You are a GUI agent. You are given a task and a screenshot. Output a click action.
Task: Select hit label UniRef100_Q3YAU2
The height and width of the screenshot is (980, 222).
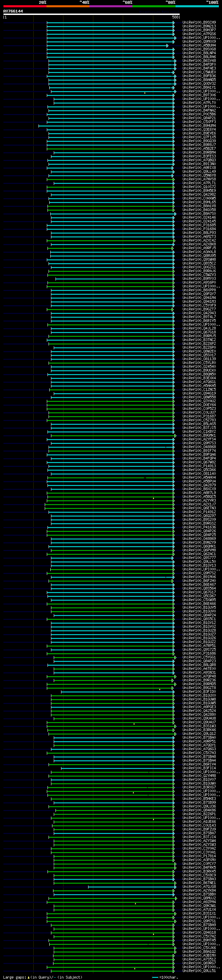[x=199, y=401]
